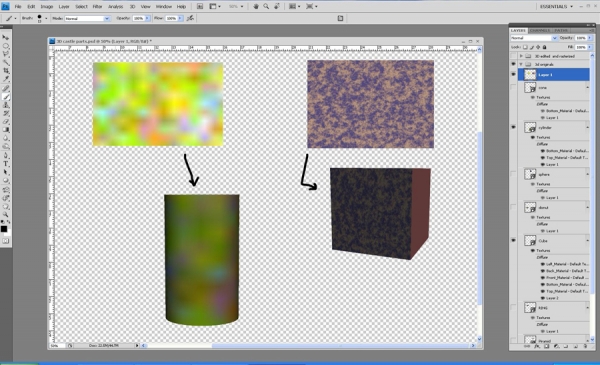Hide the Cube layer
Screen dimensions: 600x365
(514, 240)
